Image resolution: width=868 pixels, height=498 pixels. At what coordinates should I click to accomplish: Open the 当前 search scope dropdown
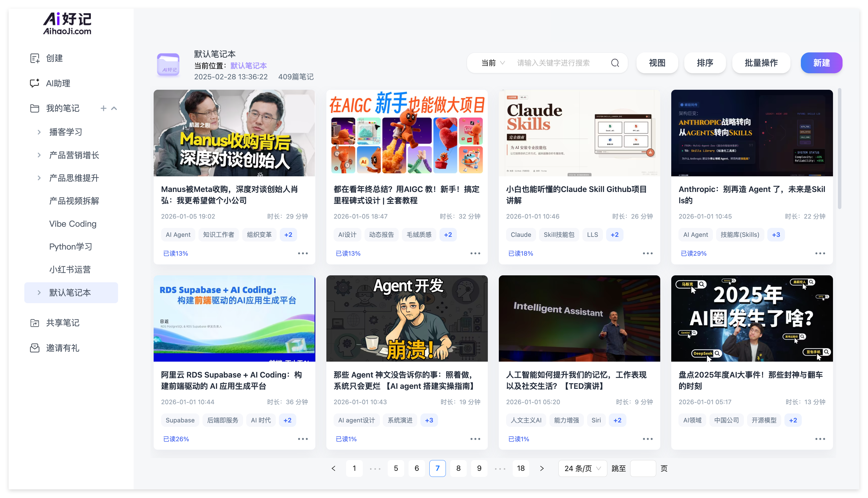(x=492, y=63)
